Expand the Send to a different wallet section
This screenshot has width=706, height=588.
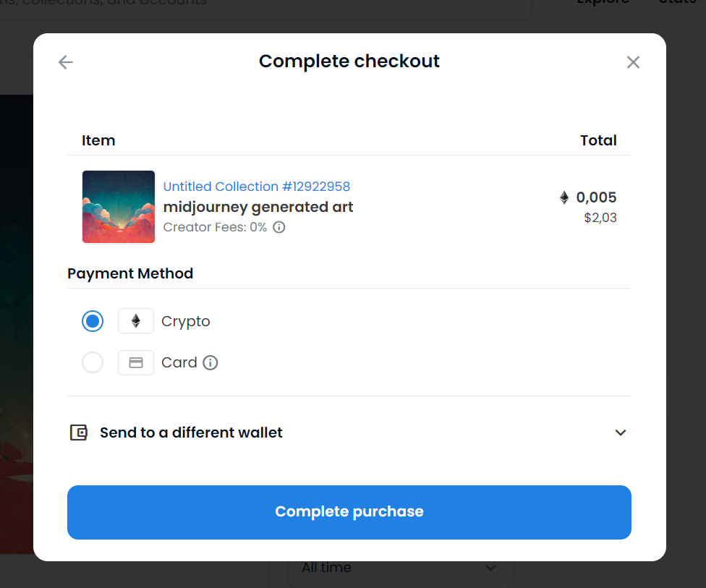pyautogui.click(x=349, y=433)
